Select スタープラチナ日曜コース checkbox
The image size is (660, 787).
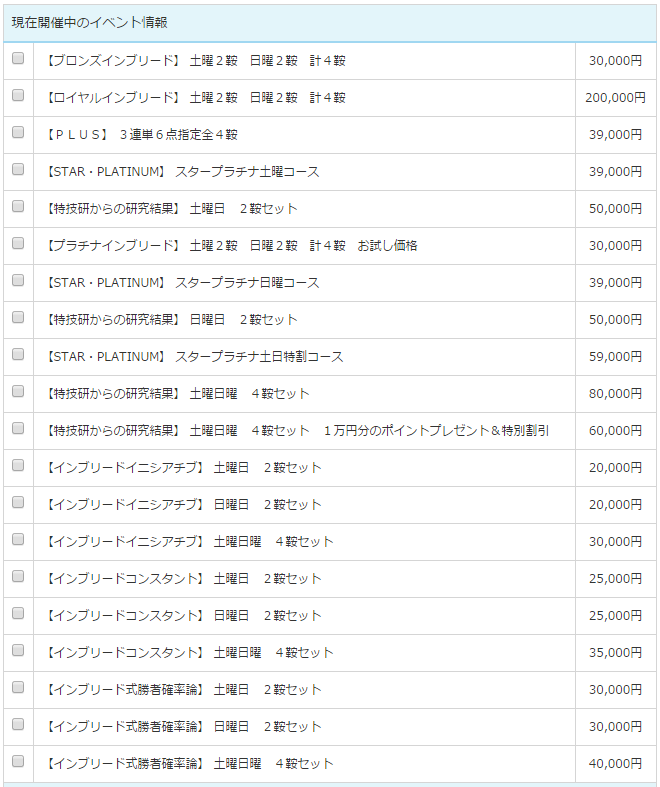tap(18, 280)
